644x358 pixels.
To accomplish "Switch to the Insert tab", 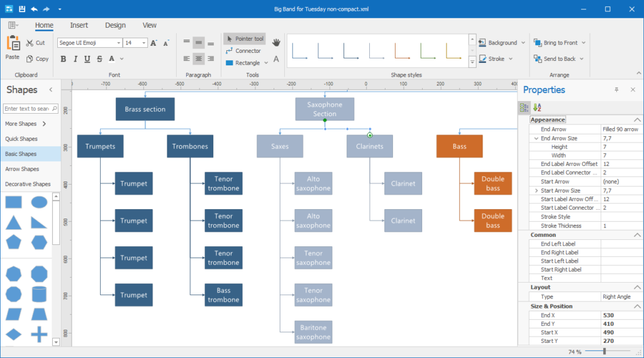I will point(79,25).
